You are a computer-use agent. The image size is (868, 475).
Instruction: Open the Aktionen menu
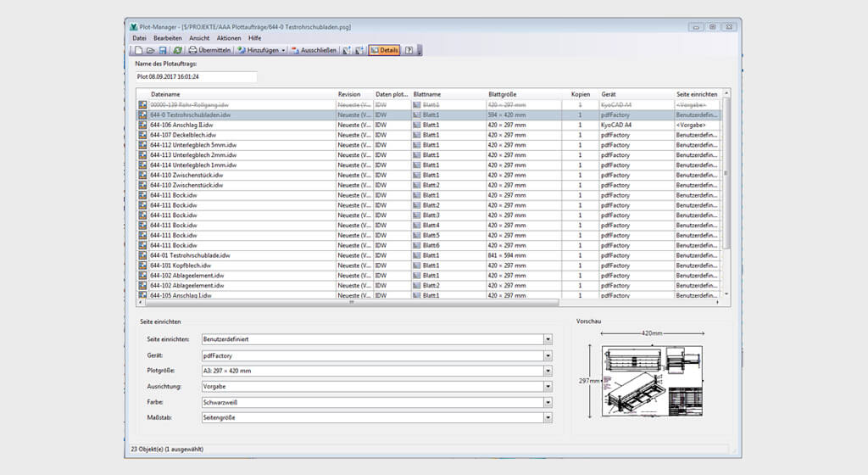[x=228, y=38]
